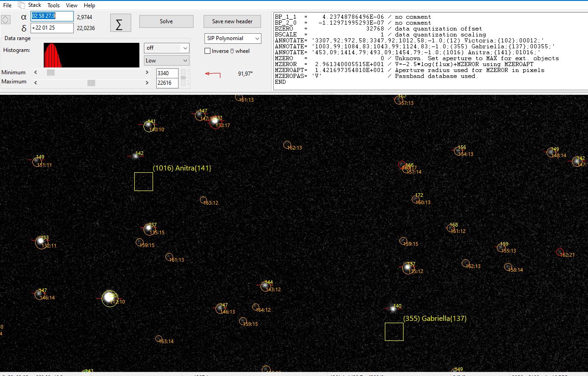This screenshot has width=588, height=376.
Task: Click left arrow of Minimum scrollbar
Action: 36,72
